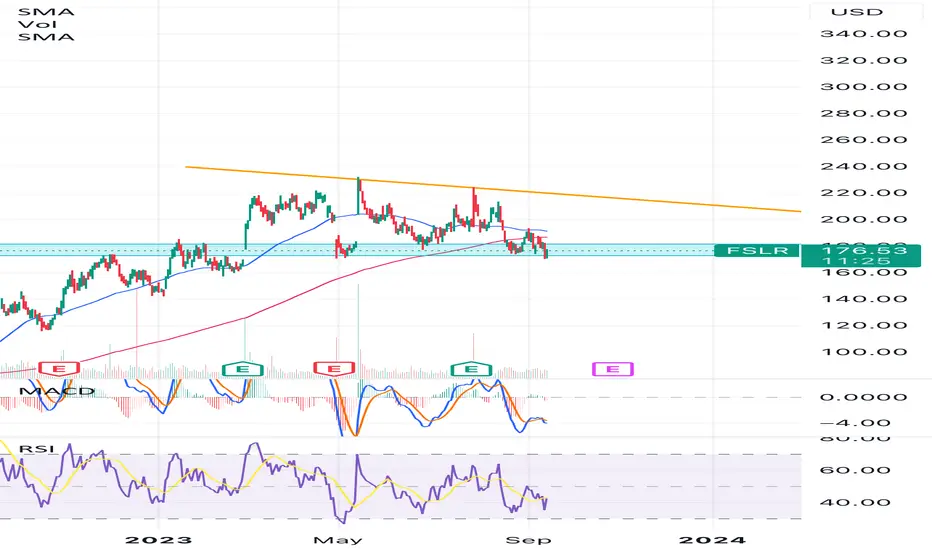Screen dimensions: 932x550
Task: Click the 2023 time axis label
Action: [x=159, y=540]
